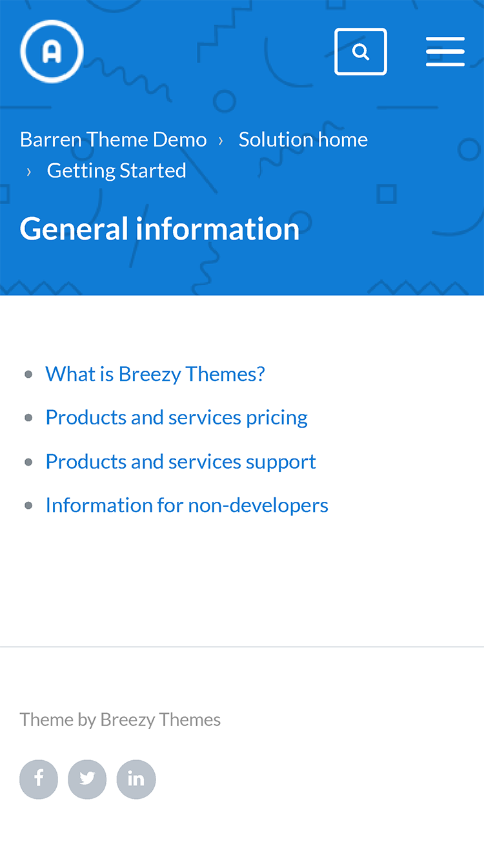Select the Getting Started breadcrumb

click(117, 170)
